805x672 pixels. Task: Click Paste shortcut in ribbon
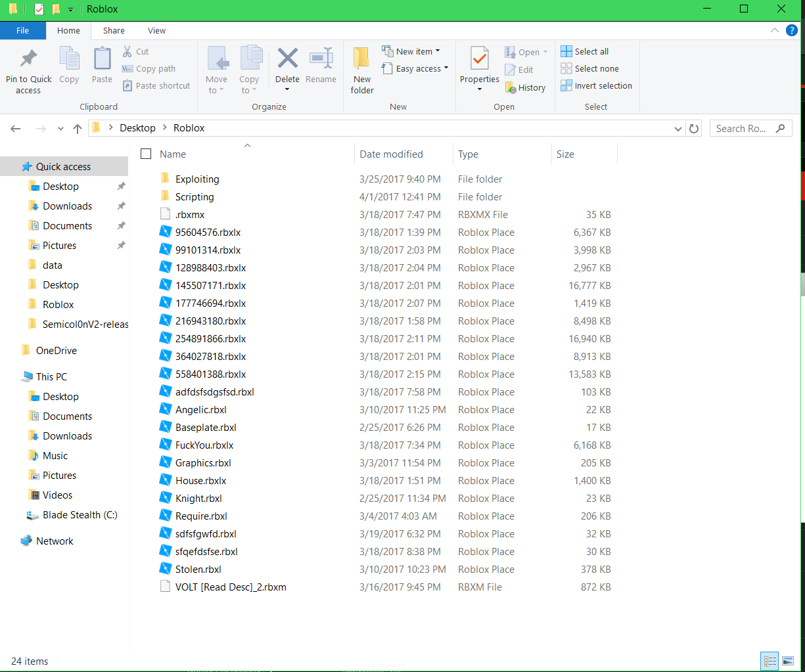pyautogui.click(x=156, y=85)
